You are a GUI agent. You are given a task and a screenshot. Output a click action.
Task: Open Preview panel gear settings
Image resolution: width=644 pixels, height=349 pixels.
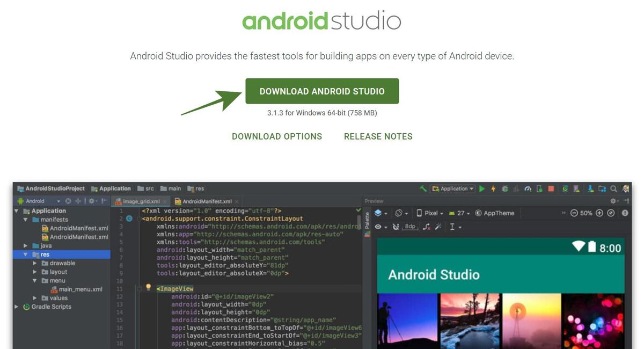[613, 201]
